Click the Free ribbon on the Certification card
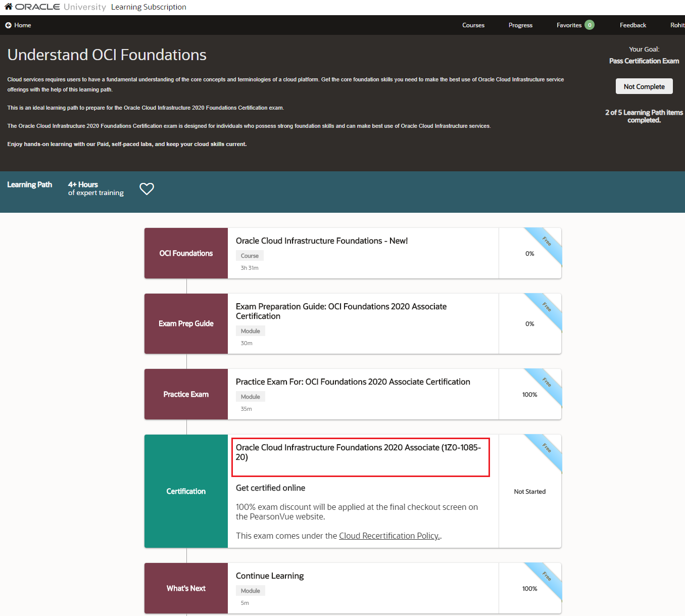The width and height of the screenshot is (685, 616). tap(546, 448)
